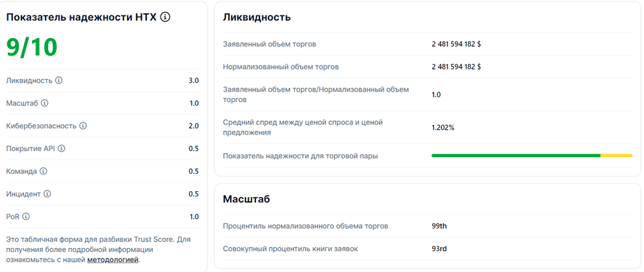Click Ликвидность score value 3.0
The image size is (644, 272).
[x=194, y=80]
